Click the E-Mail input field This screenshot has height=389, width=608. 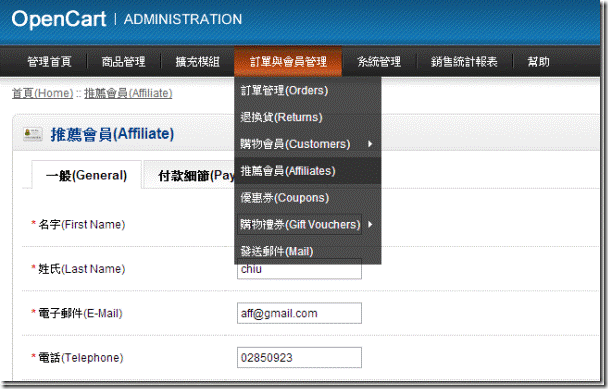(x=299, y=313)
